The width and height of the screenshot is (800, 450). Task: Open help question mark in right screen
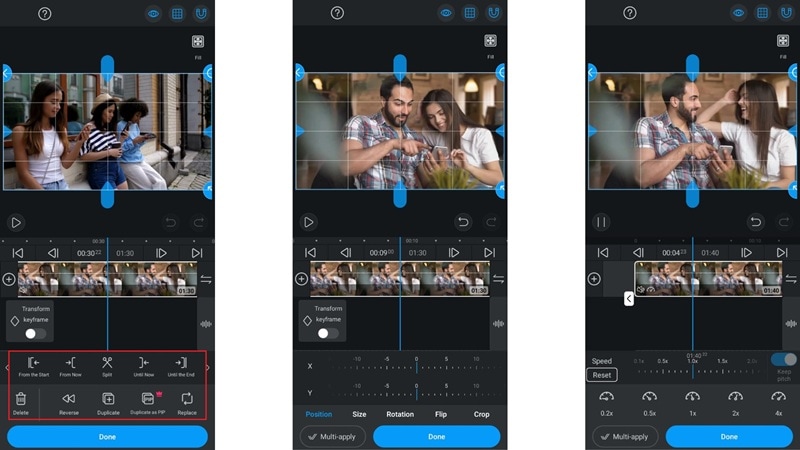coord(630,13)
